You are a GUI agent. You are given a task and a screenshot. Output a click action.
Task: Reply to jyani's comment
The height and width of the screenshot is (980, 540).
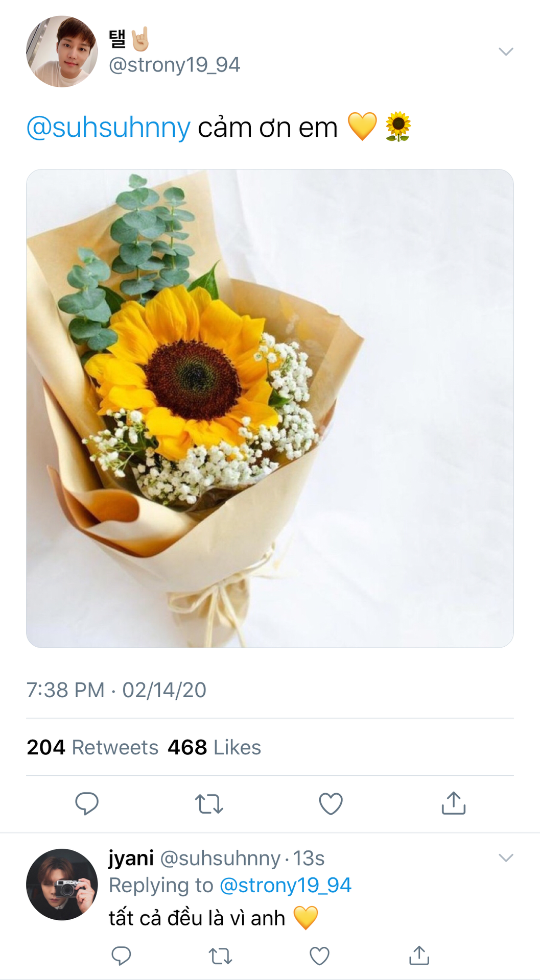[x=121, y=955]
